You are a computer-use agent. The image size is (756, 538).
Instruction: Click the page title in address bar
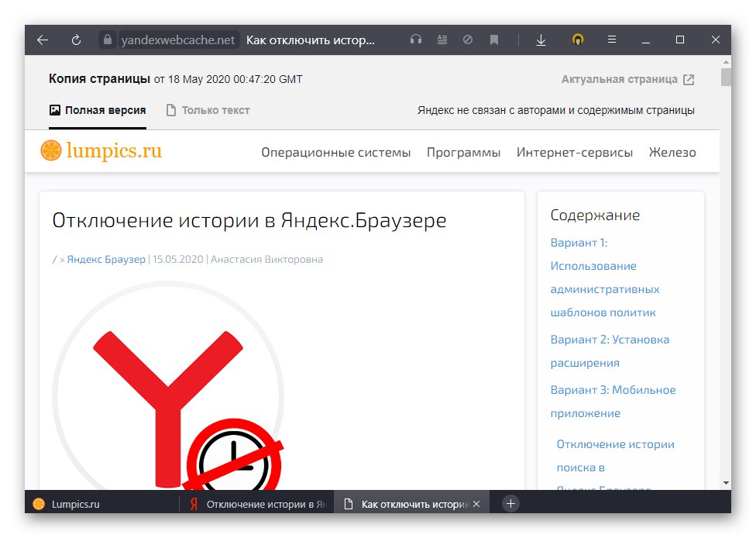click(x=311, y=40)
